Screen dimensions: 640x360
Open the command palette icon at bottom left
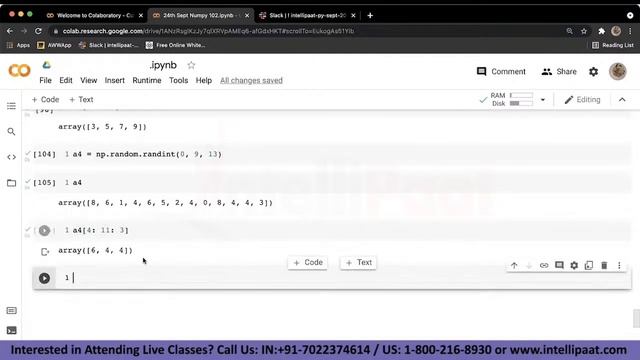pyautogui.click(x=11, y=311)
